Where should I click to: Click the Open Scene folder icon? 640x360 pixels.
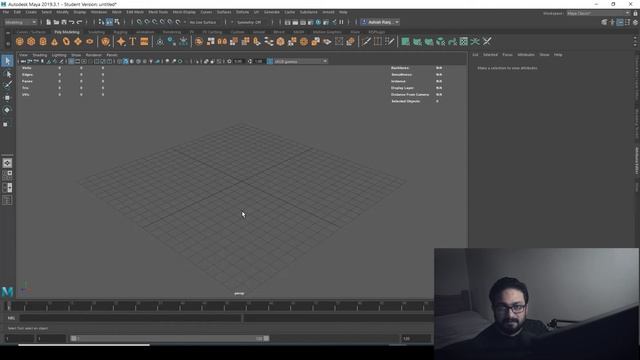tap(56, 22)
